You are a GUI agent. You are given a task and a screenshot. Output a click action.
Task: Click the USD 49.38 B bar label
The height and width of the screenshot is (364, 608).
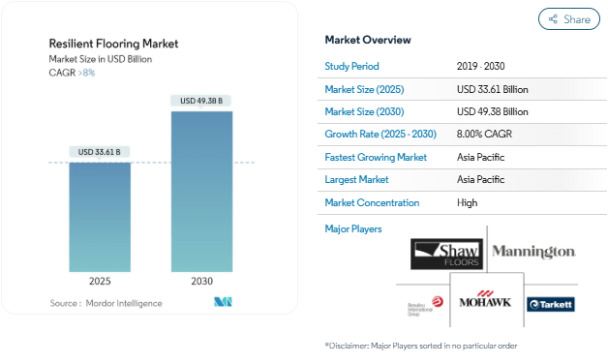point(200,101)
